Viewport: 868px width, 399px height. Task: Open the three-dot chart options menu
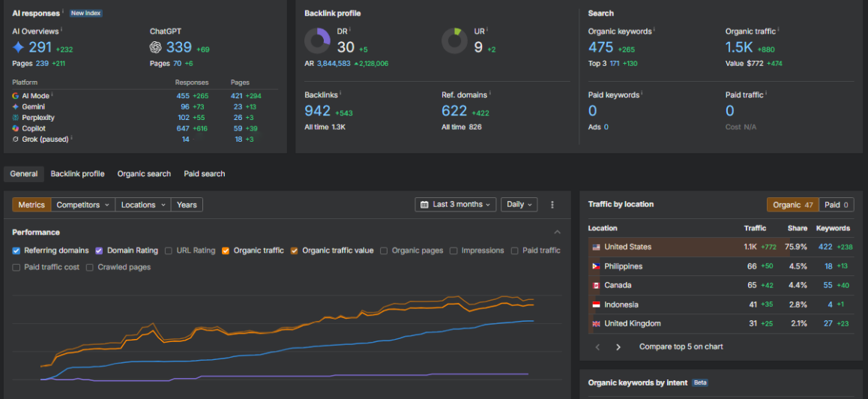552,205
